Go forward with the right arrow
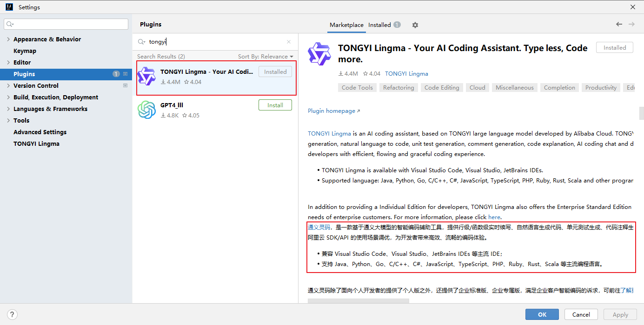The height and width of the screenshot is (325, 644). (631, 24)
